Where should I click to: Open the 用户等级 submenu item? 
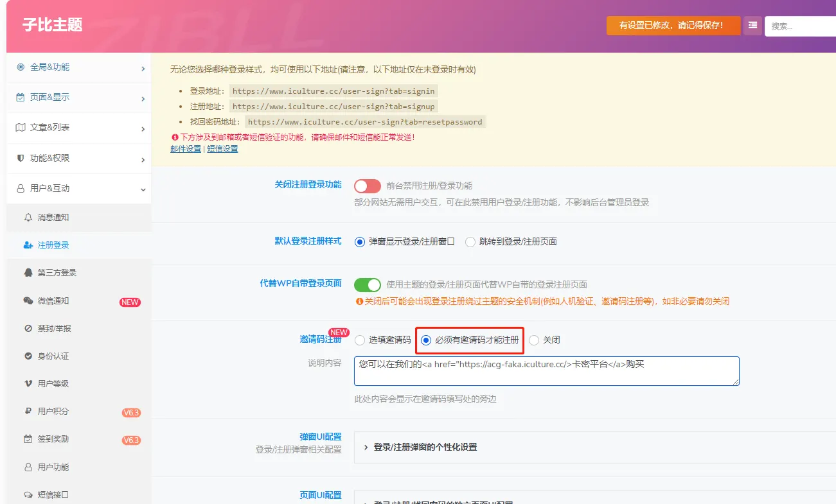79,384
